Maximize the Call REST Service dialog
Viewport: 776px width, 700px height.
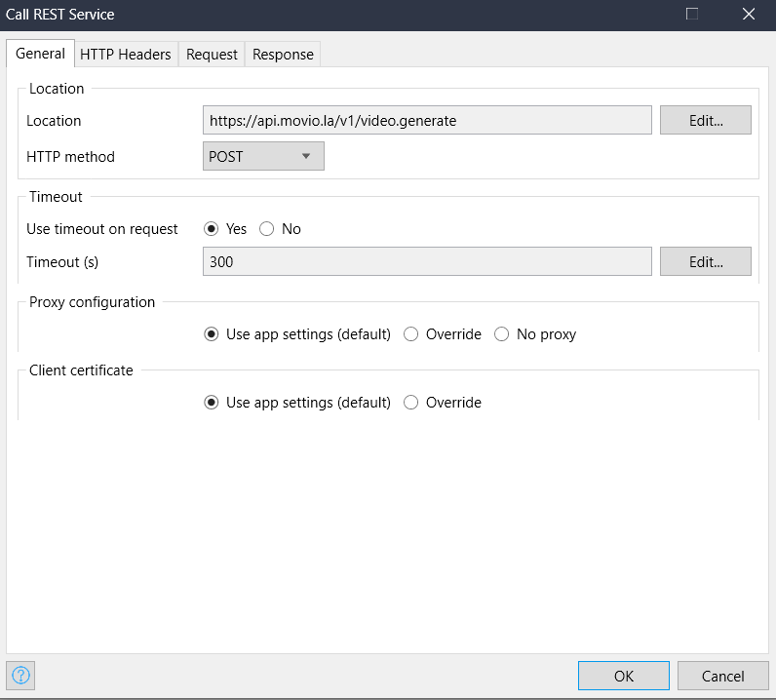point(692,15)
